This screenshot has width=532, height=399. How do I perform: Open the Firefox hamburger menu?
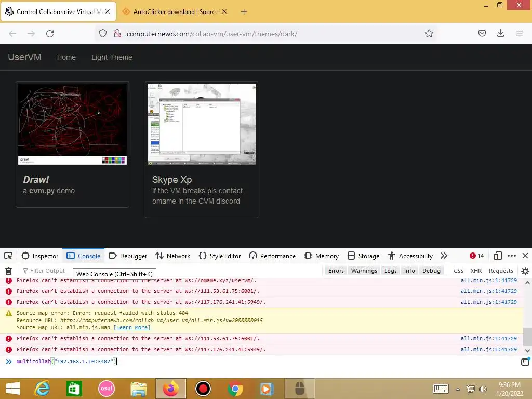[x=520, y=33]
